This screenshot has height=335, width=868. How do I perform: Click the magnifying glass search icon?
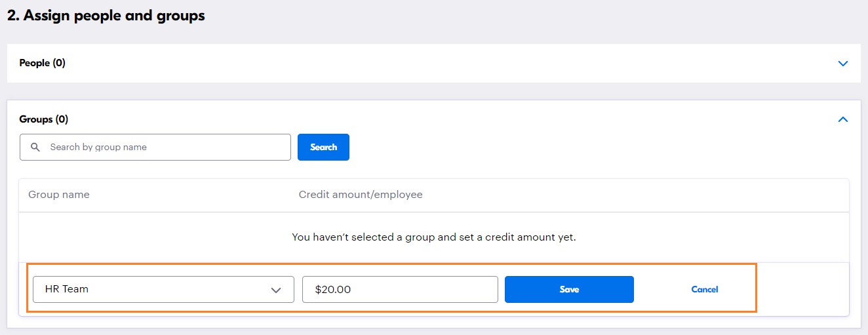pyautogui.click(x=35, y=148)
